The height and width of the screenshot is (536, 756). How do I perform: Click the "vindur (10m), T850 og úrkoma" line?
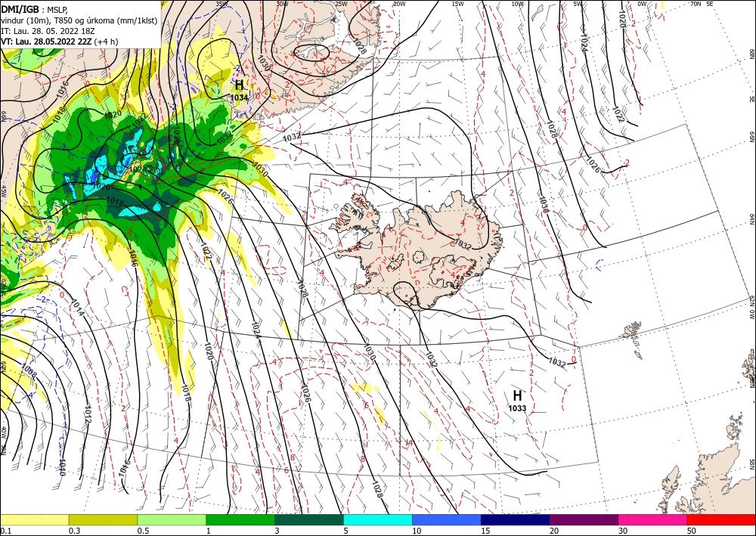(x=79, y=20)
